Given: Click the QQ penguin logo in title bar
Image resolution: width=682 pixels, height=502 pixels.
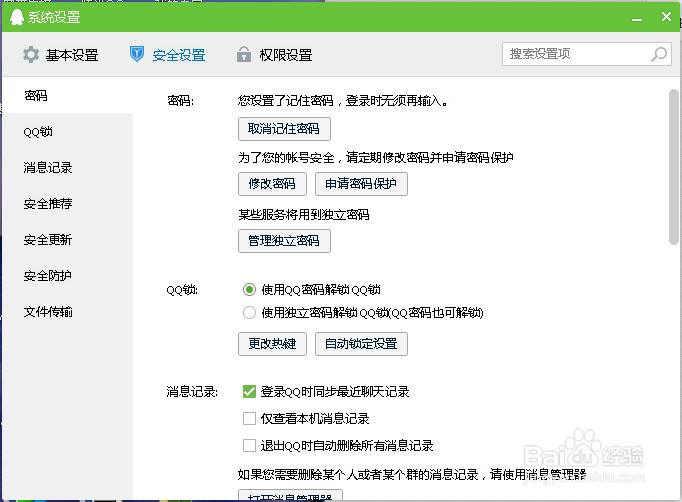Looking at the screenshot, I should point(17,17).
